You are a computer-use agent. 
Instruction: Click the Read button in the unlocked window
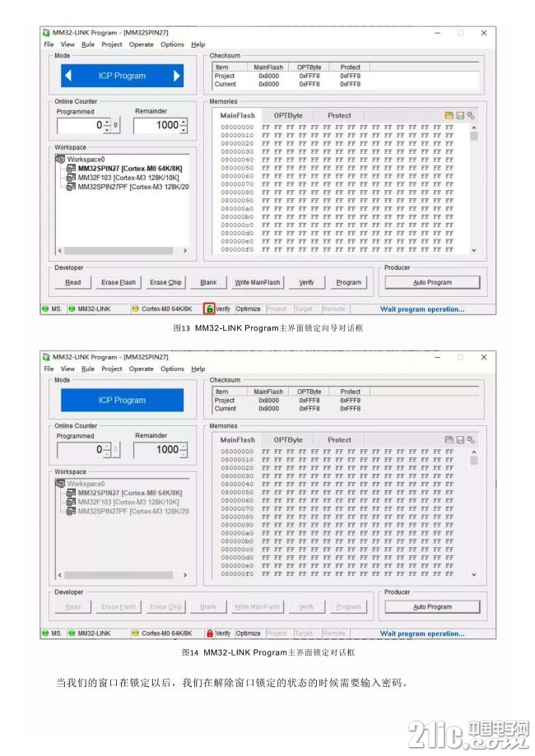point(73,282)
